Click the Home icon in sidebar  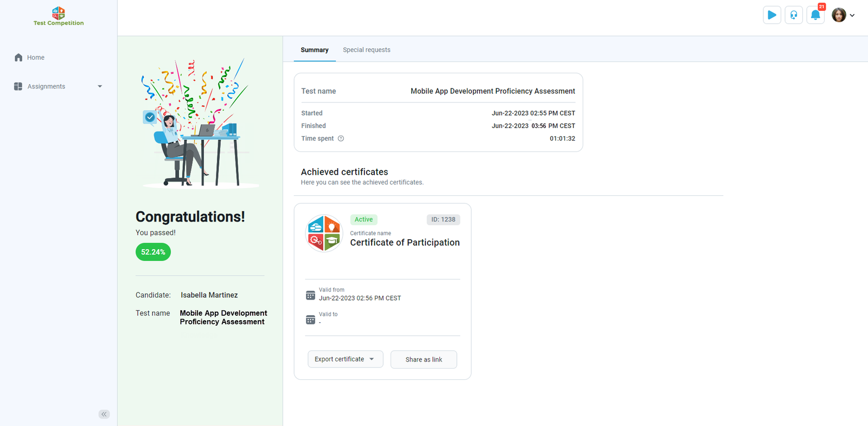pos(18,58)
